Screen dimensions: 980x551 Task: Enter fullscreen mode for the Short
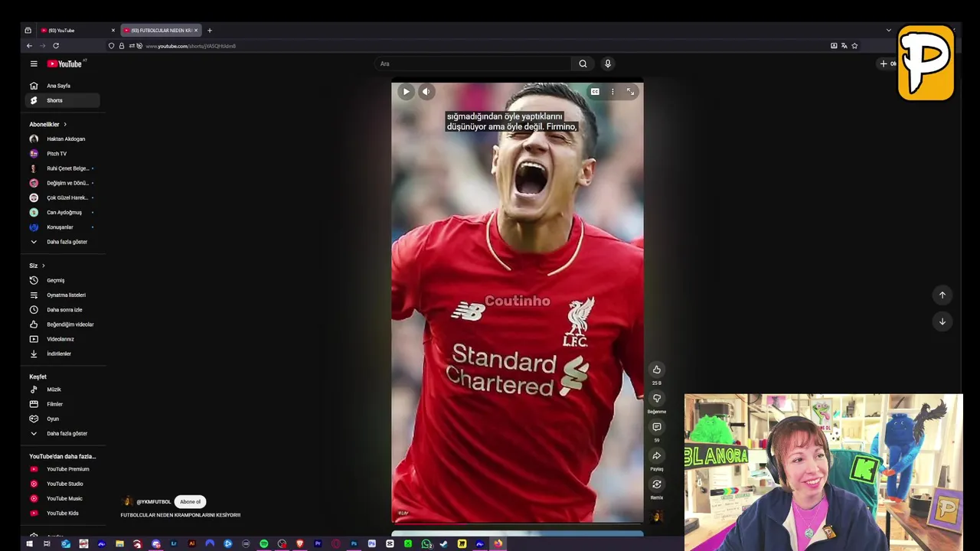pyautogui.click(x=630, y=92)
